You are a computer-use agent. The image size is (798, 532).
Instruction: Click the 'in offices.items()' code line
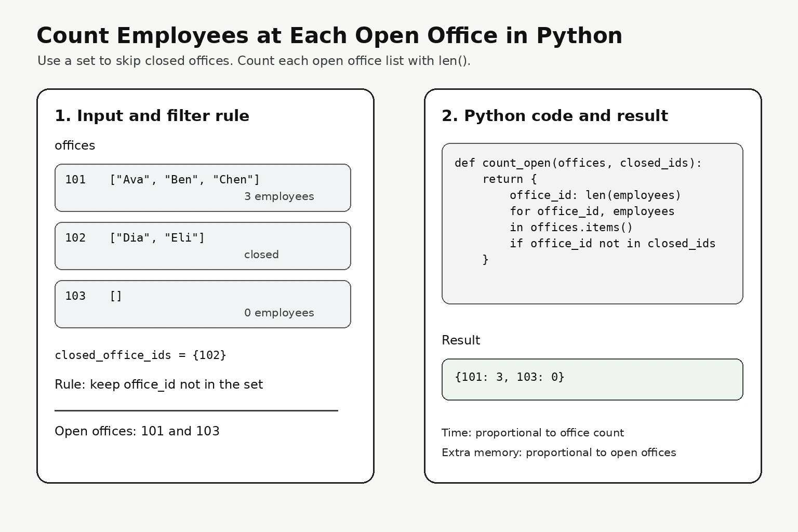coord(571,228)
